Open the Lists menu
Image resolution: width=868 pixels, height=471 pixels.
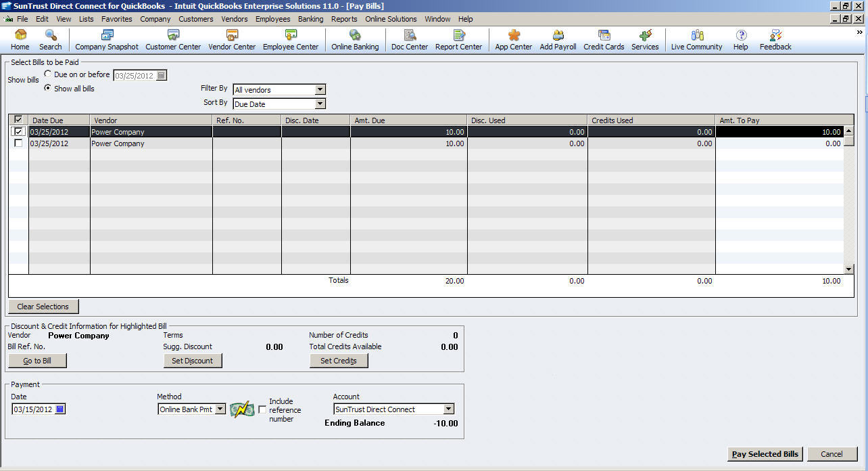click(87, 19)
